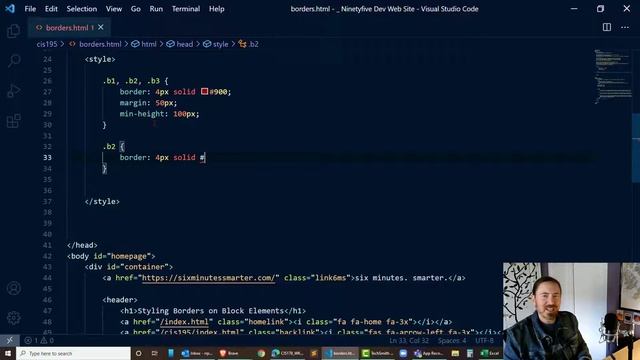The image size is (640, 360).
Task: Click the Windows Start button
Action: coord(8,353)
